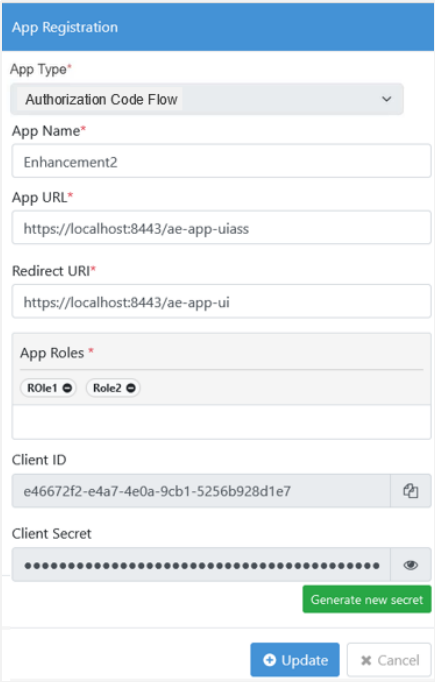Select Authorization Code Flow option text
Screen dimensions: 436x682
101,99
